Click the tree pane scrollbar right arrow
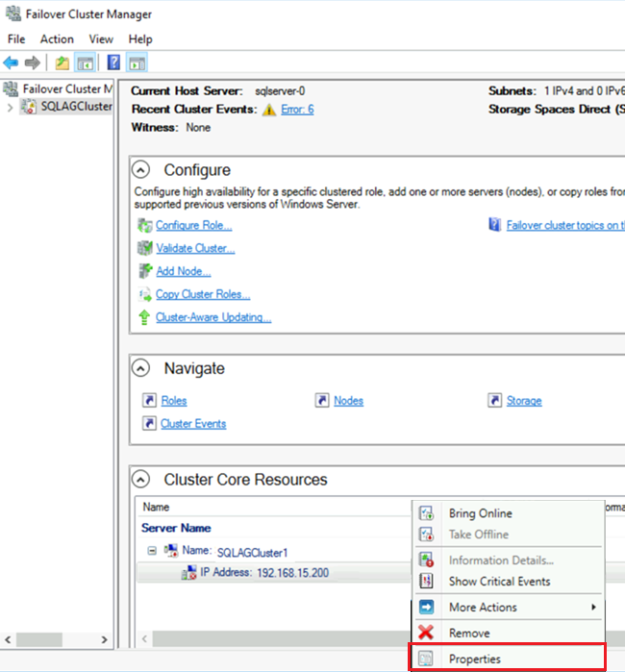The image size is (625, 672). coord(104,640)
